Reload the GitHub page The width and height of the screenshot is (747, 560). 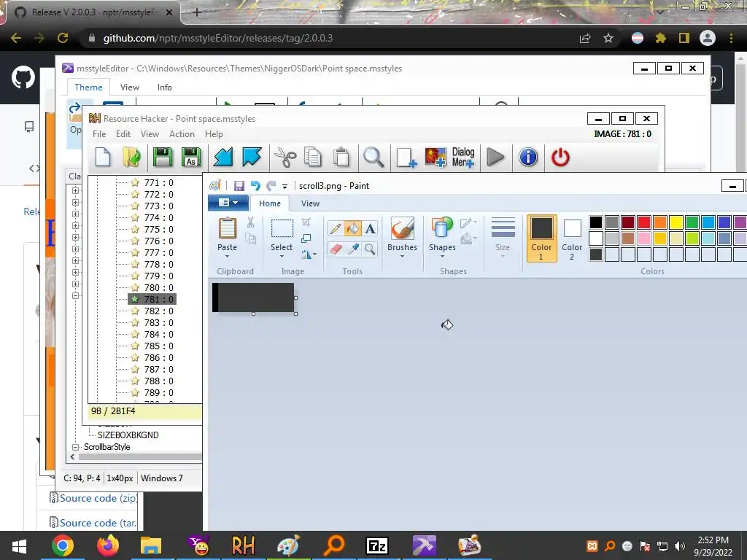tap(63, 38)
